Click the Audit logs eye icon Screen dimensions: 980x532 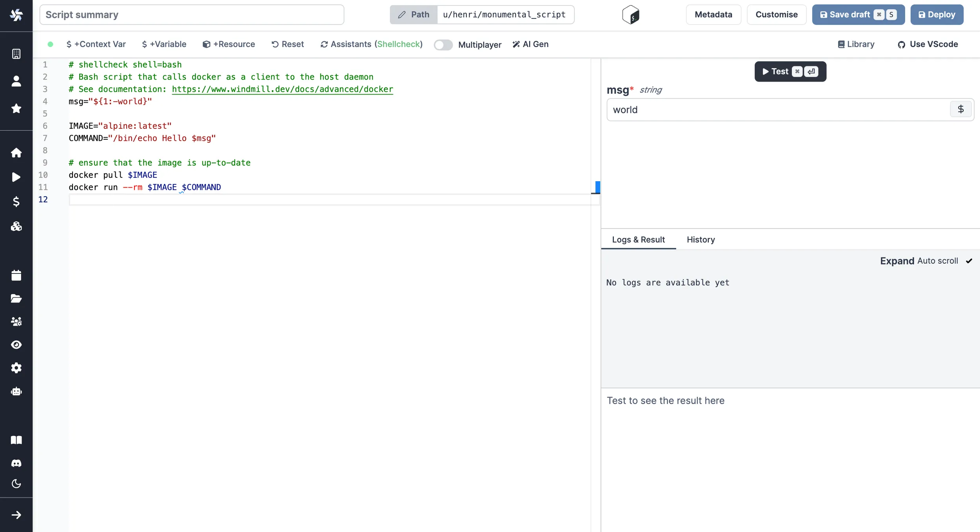tap(16, 345)
